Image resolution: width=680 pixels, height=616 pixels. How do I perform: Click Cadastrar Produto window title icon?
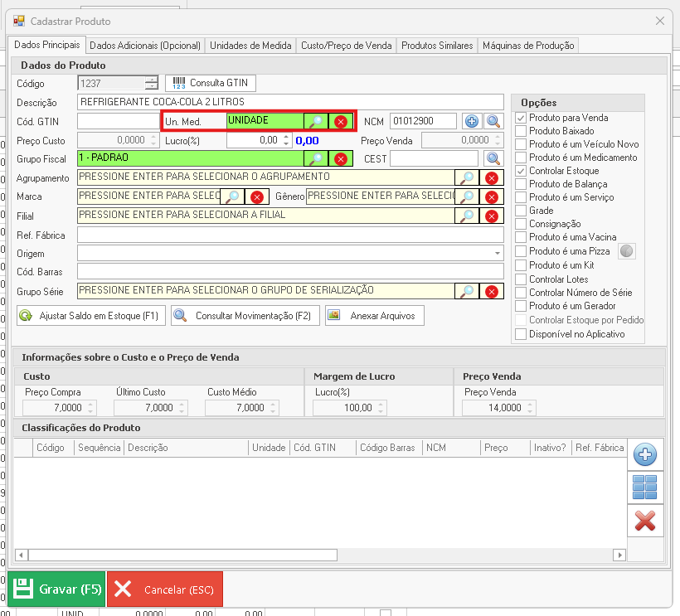click(x=18, y=21)
